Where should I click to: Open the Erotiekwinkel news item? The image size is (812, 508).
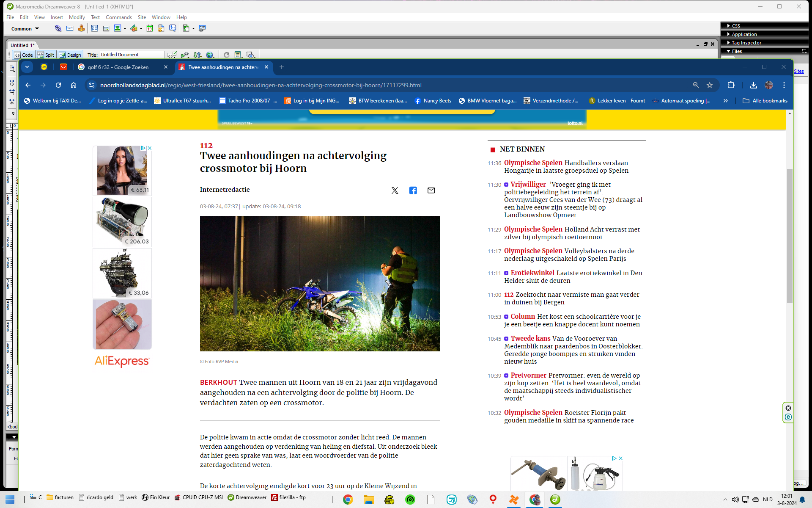(x=573, y=277)
